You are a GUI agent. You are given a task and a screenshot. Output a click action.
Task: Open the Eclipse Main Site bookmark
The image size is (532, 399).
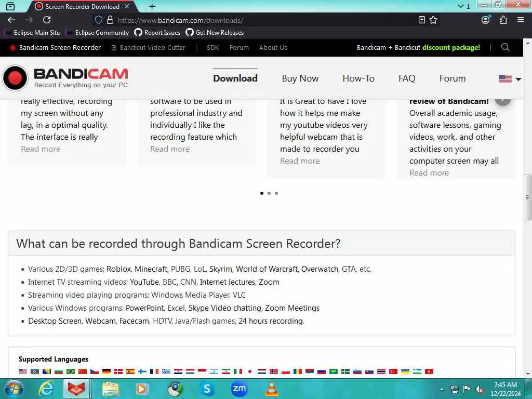click(32, 33)
